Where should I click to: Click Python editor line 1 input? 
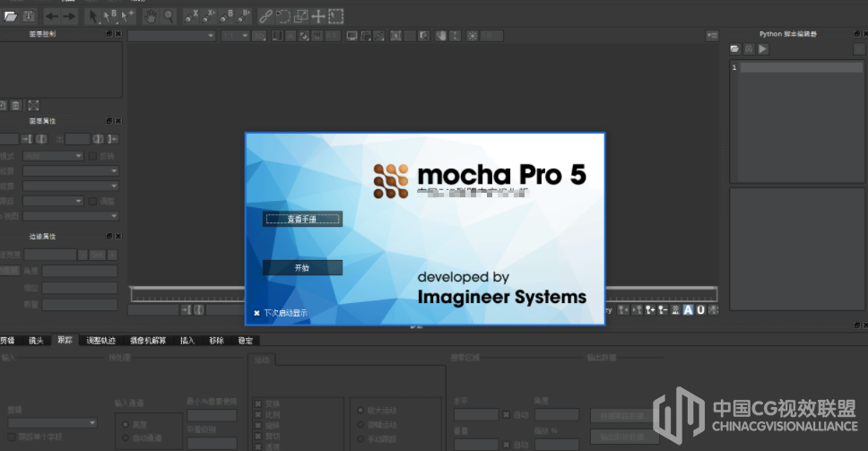(801, 67)
